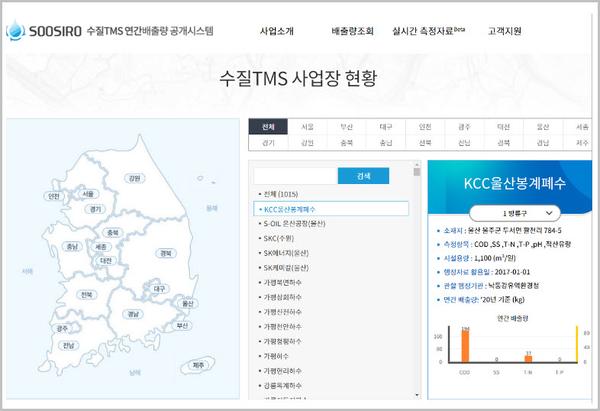Select SKC(수원) in the facility list
The width and height of the screenshot is (600, 411).
pos(279,238)
